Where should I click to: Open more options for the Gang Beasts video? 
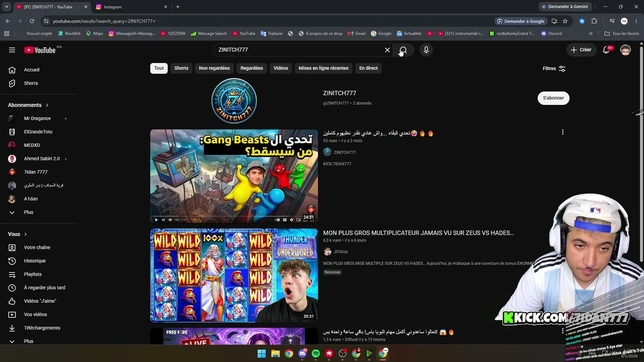pos(562,132)
